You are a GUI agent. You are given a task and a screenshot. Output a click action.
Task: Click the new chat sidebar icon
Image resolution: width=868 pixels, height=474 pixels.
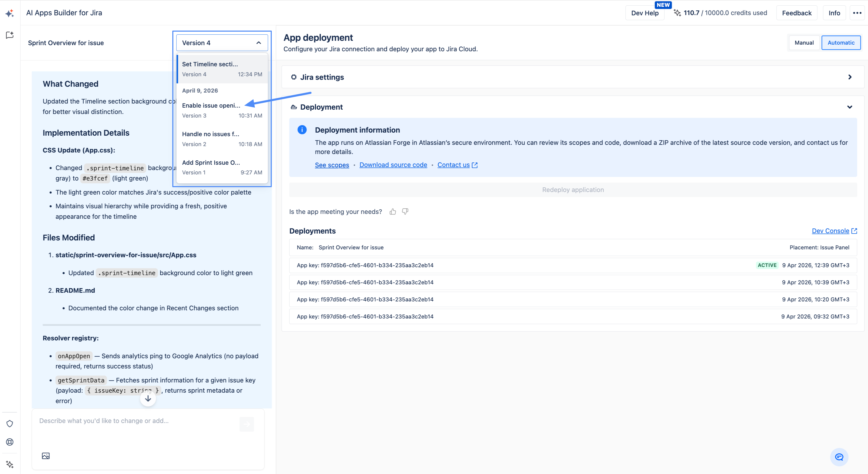(10, 35)
